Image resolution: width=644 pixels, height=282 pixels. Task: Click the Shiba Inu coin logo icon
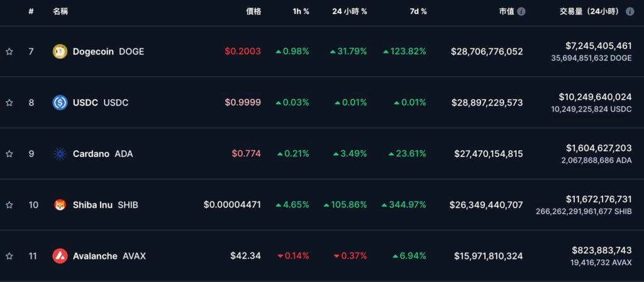pos(60,205)
